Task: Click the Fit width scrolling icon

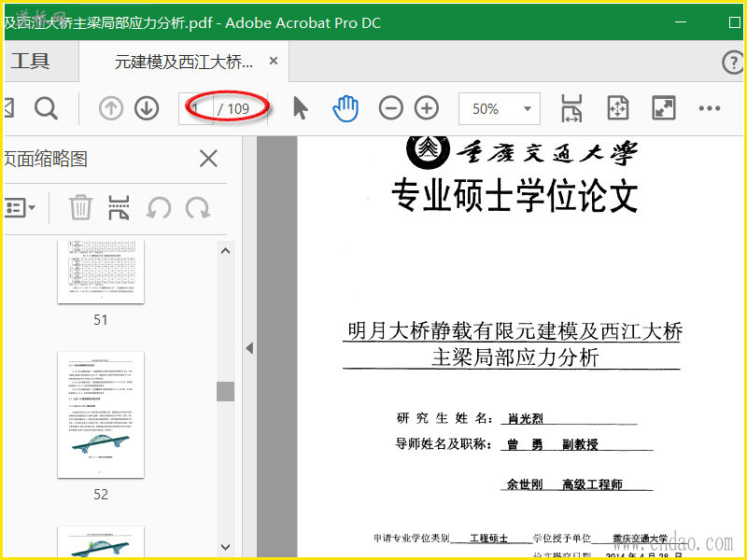Action: pyautogui.click(x=571, y=108)
